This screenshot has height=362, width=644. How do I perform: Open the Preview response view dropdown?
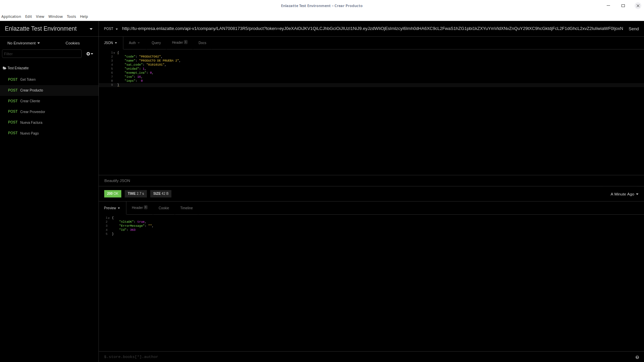point(112,208)
